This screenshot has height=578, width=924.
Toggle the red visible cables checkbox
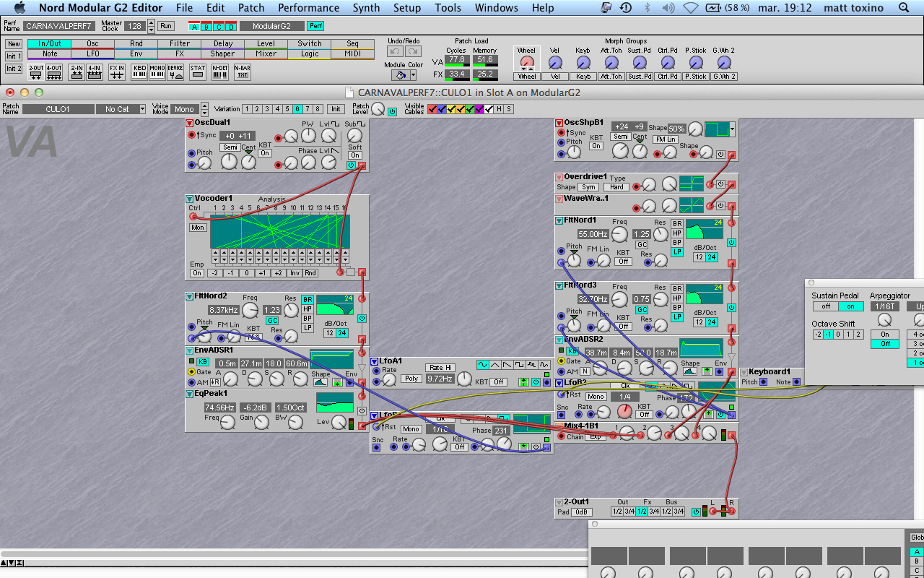coord(432,109)
